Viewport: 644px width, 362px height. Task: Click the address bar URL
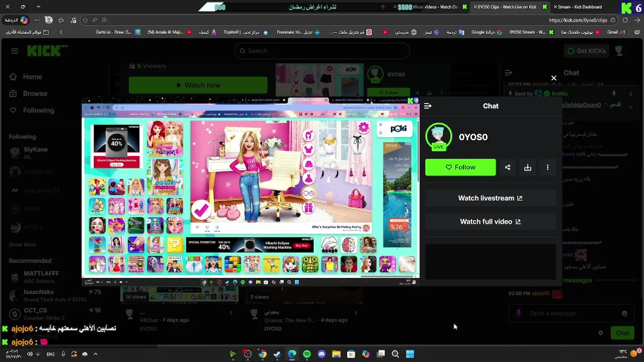pos(578,20)
